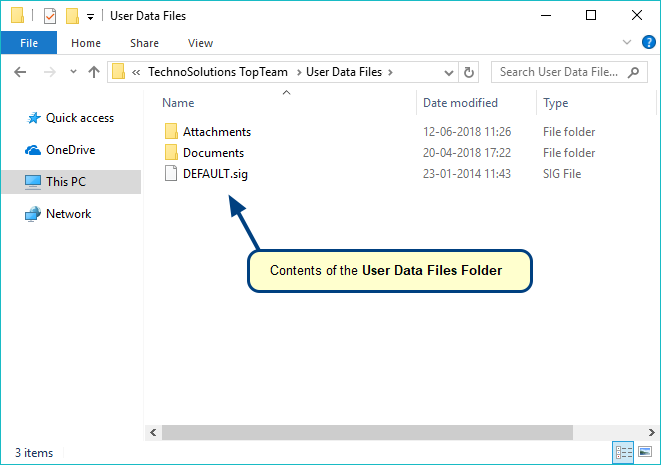Click Properties icon in quick access toolbar
This screenshot has width=661, height=465.
(x=50, y=16)
